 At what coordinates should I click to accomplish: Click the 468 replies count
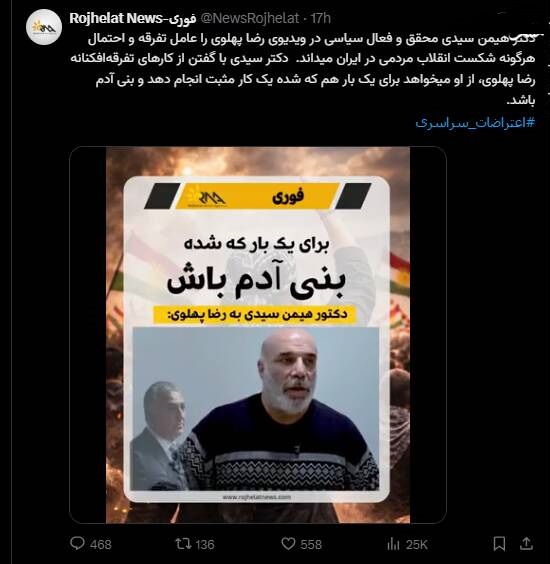(100, 544)
